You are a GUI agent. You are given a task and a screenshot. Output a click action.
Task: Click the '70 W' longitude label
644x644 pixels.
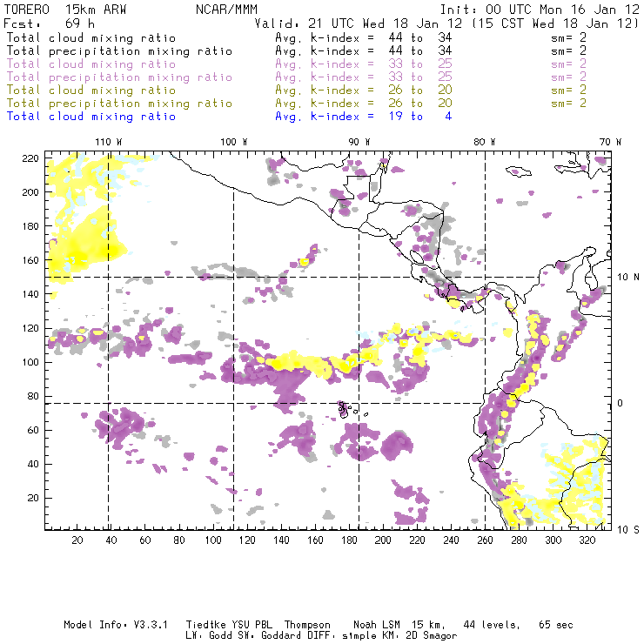tap(610, 142)
